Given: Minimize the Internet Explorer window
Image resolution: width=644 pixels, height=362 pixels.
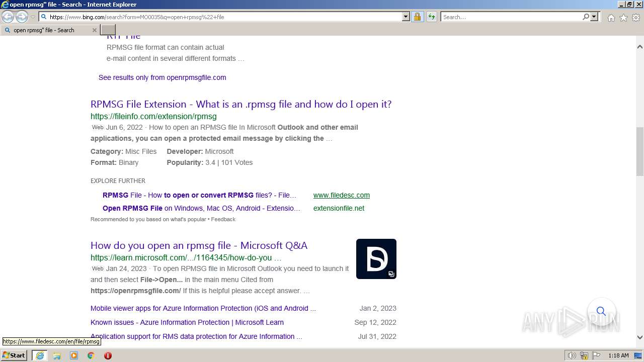Looking at the screenshot, I should pyautogui.click(x=621, y=4).
